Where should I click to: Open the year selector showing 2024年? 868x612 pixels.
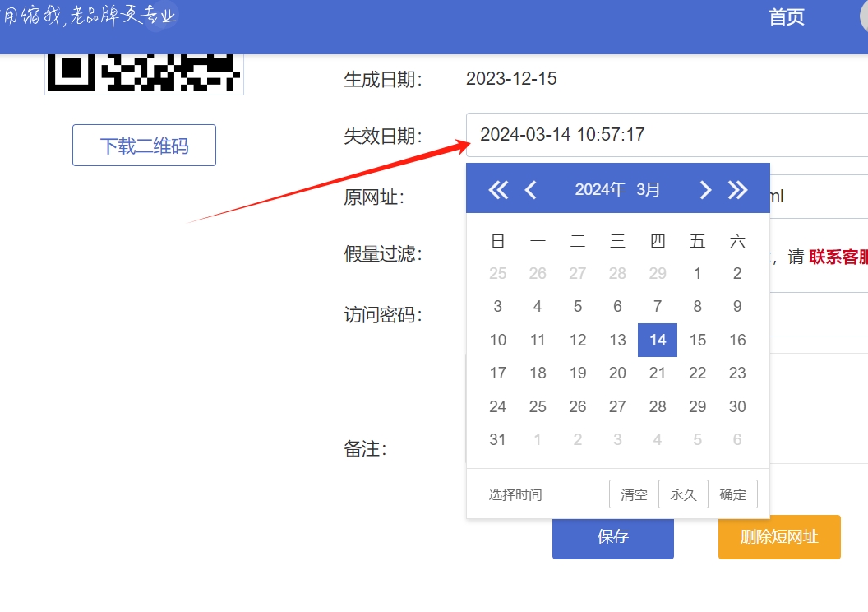coord(600,190)
